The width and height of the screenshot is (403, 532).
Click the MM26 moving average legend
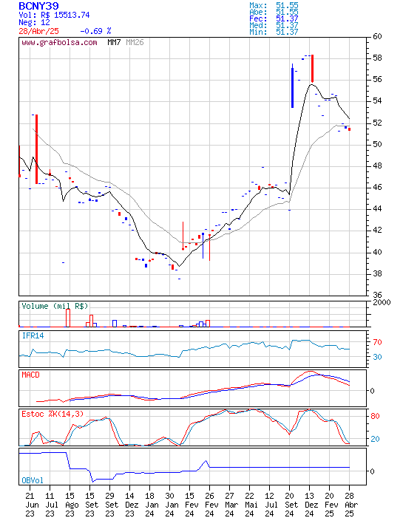pyautogui.click(x=135, y=42)
